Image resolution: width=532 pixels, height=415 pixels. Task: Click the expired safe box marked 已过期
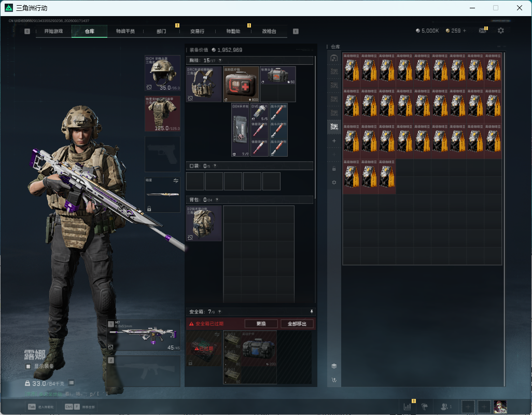click(204, 349)
